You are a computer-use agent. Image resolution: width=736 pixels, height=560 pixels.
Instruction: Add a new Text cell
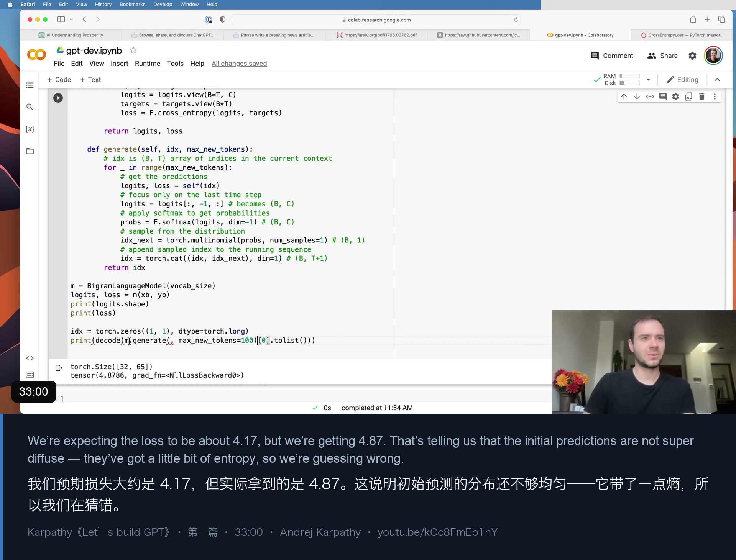point(90,80)
